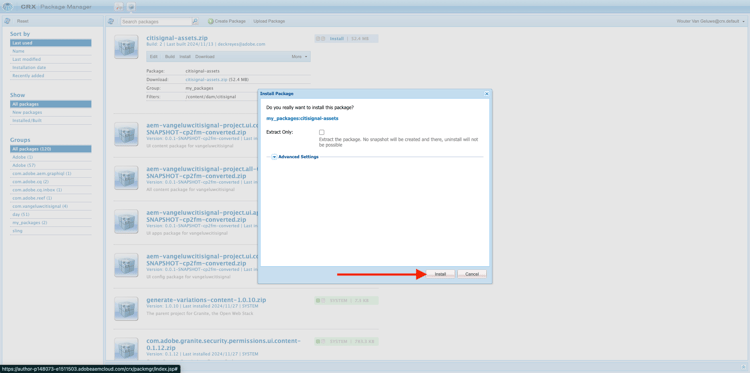
Task: Sort packages by Last modified
Action: (x=51, y=59)
